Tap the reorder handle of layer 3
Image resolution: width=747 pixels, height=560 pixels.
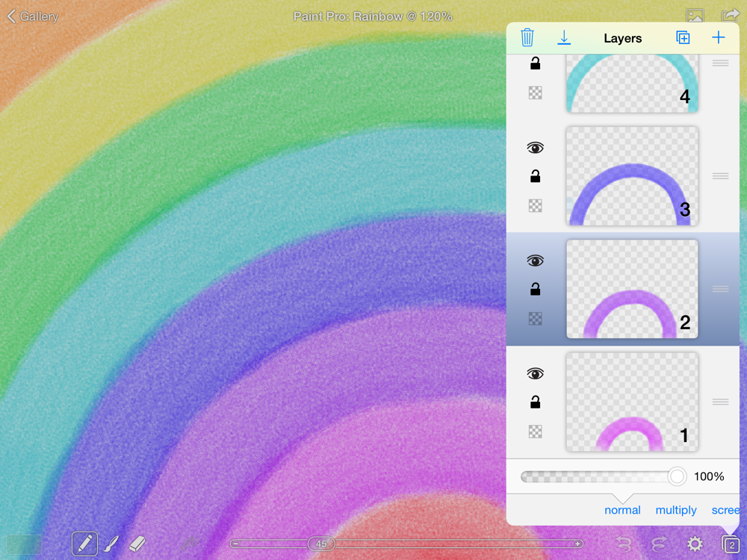click(x=720, y=176)
